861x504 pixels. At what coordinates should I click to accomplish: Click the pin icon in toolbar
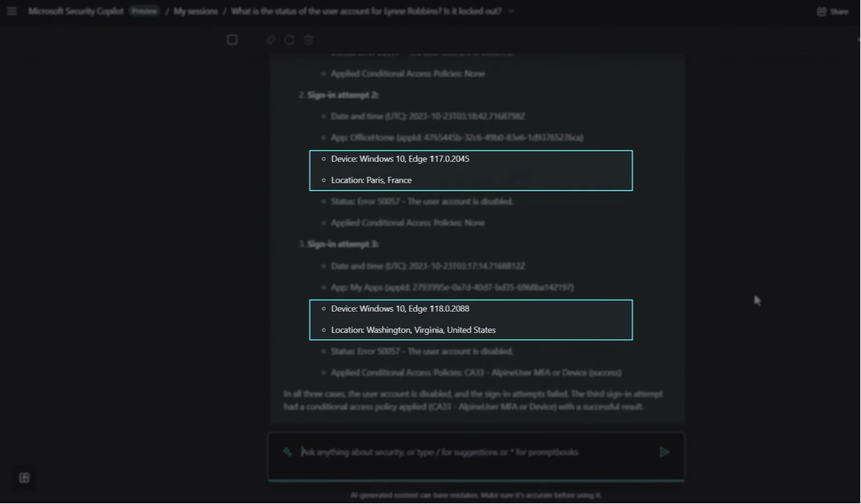(x=271, y=40)
